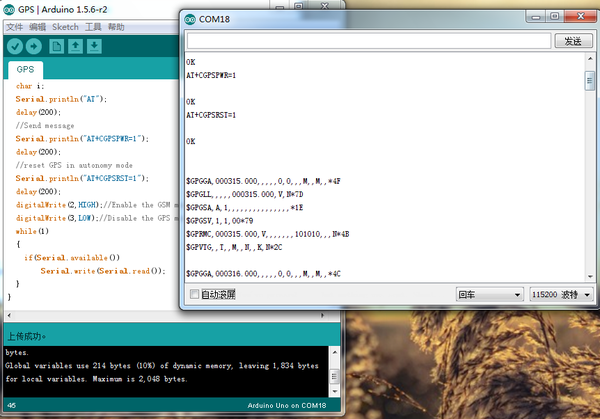Maximize the COM18 serial monitor window
600x419 pixels.
(554, 16)
